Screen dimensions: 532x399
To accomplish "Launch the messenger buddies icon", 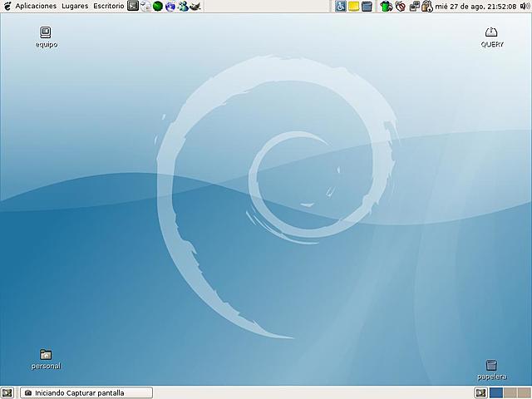I will (183, 6).
